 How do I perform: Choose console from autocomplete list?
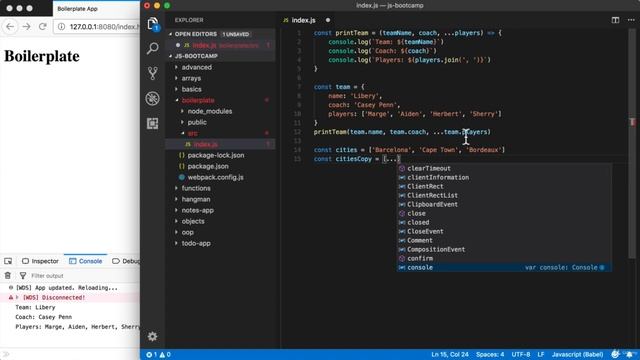[x=504, y=267]
